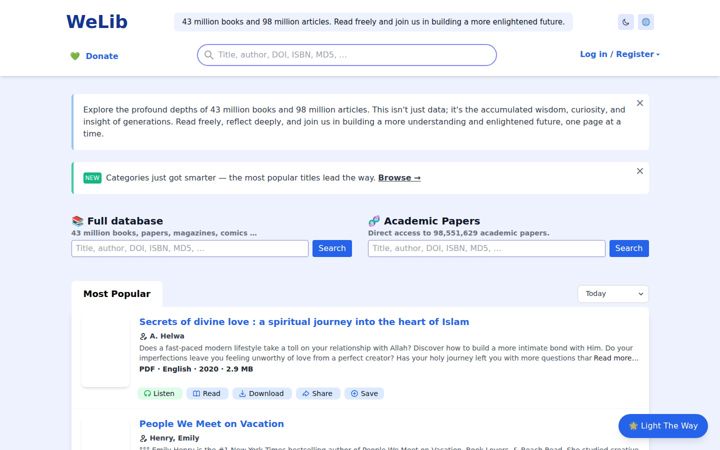Focus the Full database search input

tap(190, 248)
